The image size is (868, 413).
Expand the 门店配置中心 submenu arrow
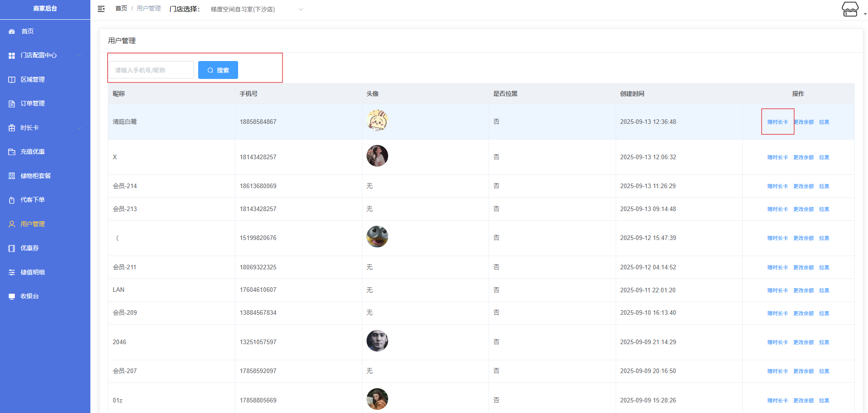click(79, 56)
